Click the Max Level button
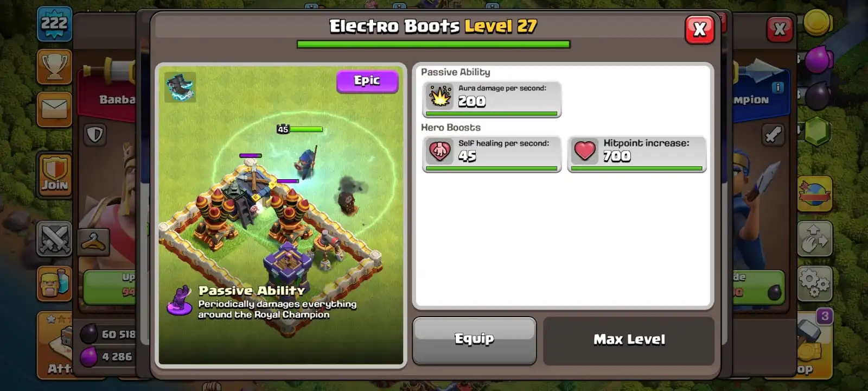The image size is (868, 391). (x=629, y=340)
